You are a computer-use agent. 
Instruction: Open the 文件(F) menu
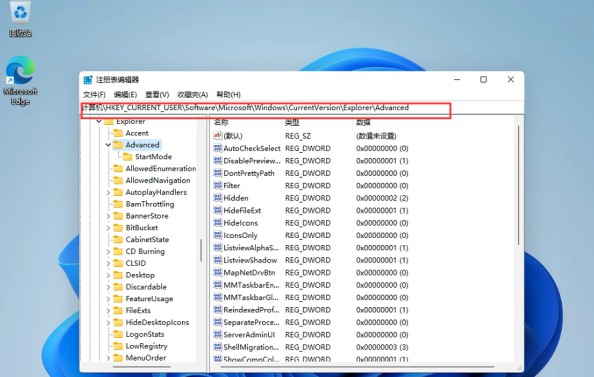[94, 94]
